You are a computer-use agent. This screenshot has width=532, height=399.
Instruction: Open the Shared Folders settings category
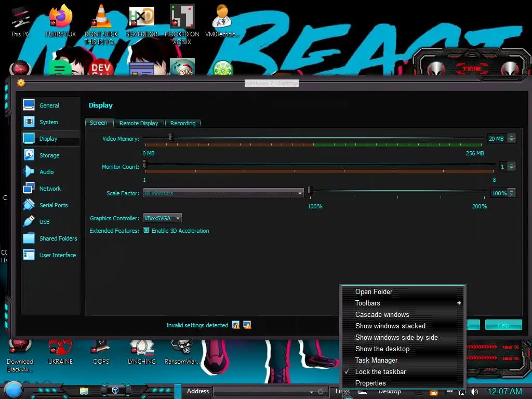pyautogui.click(x=50, y=238)
